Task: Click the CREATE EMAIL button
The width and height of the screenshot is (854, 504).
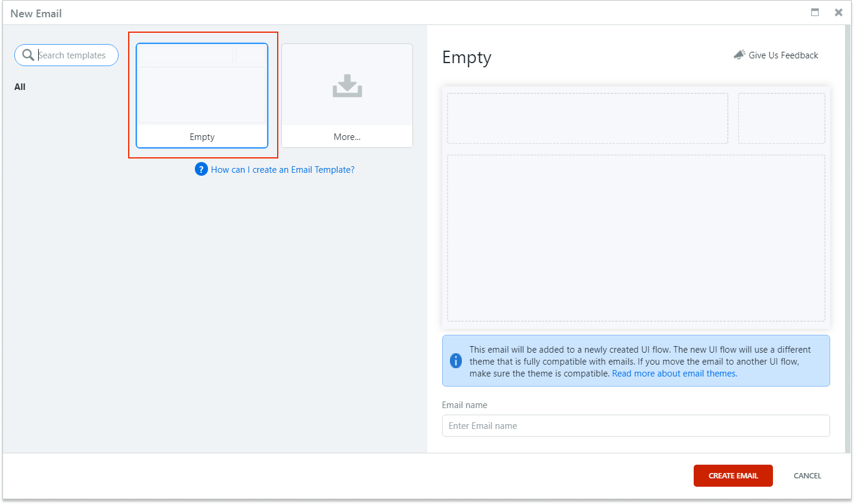Action: 733,475
